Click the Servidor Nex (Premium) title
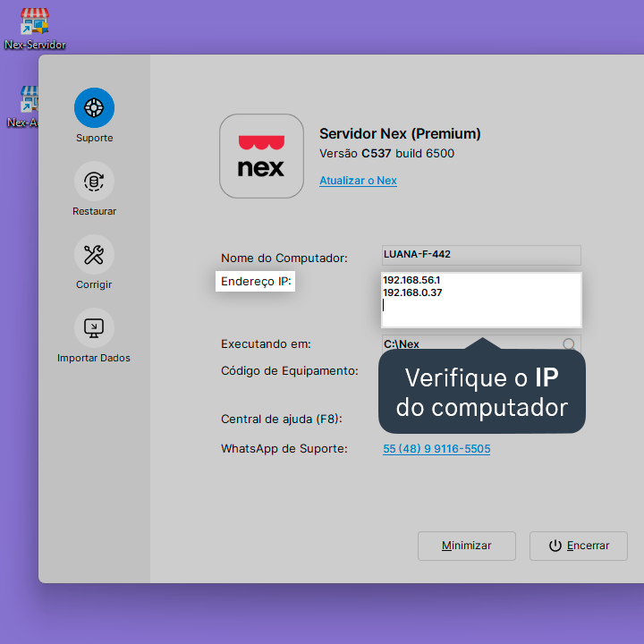This screenshot has width=644, height=644. point(400,134)
